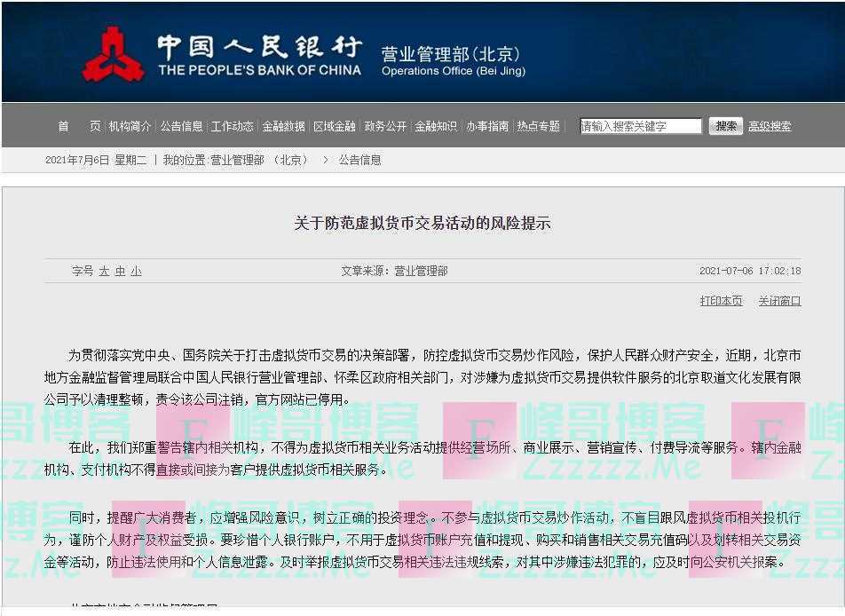This screenshot has width=845, height=616.
Task: Click the 关闭窗口 close window link
Action: coord(778,301)
